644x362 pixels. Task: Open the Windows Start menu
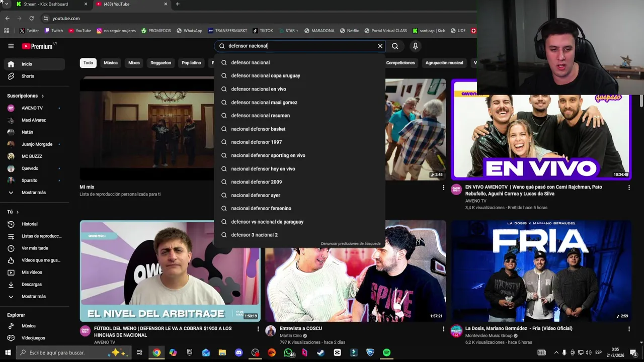[8, 352]
